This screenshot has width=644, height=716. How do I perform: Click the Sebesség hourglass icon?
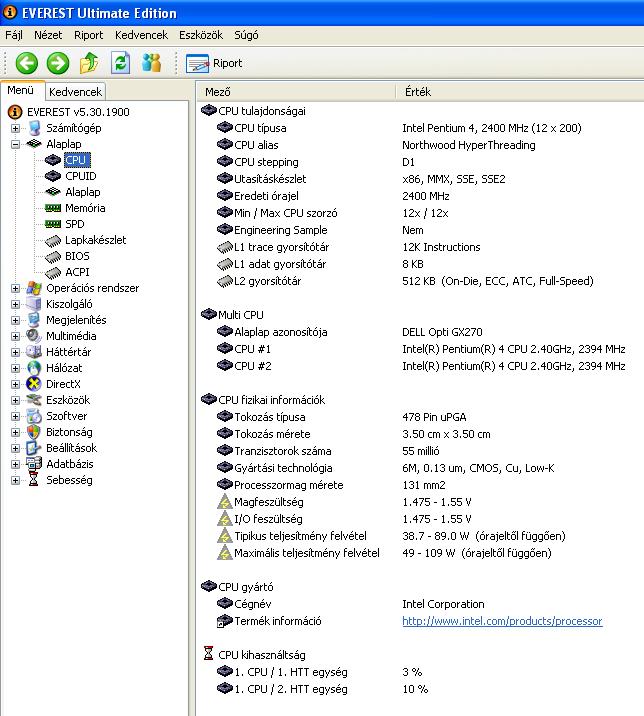tap(34, 480)
